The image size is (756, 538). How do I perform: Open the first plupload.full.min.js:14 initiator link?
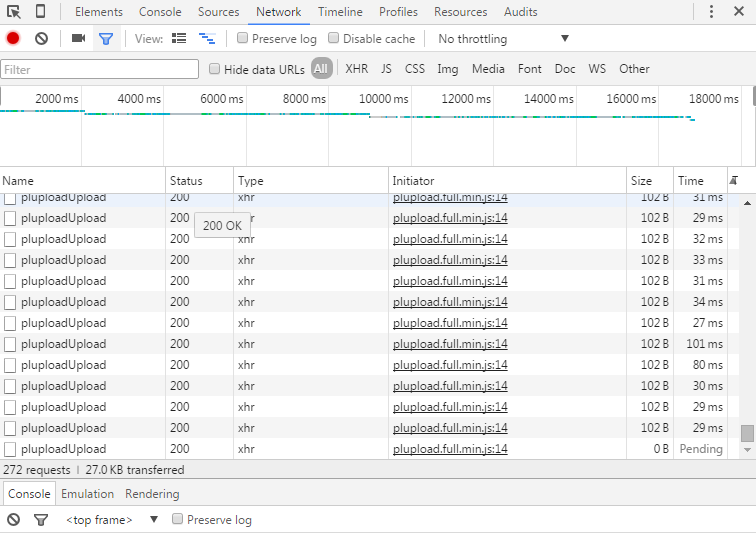450,198
